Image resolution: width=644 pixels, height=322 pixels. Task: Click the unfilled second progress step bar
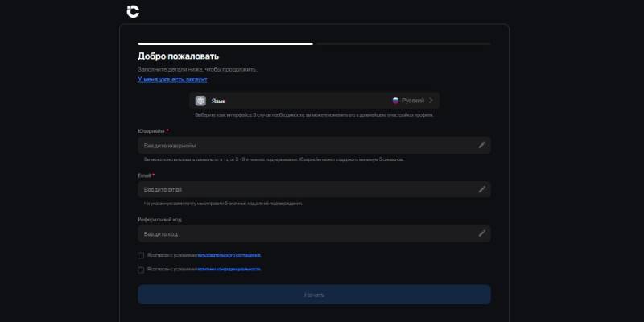[403, 43]
